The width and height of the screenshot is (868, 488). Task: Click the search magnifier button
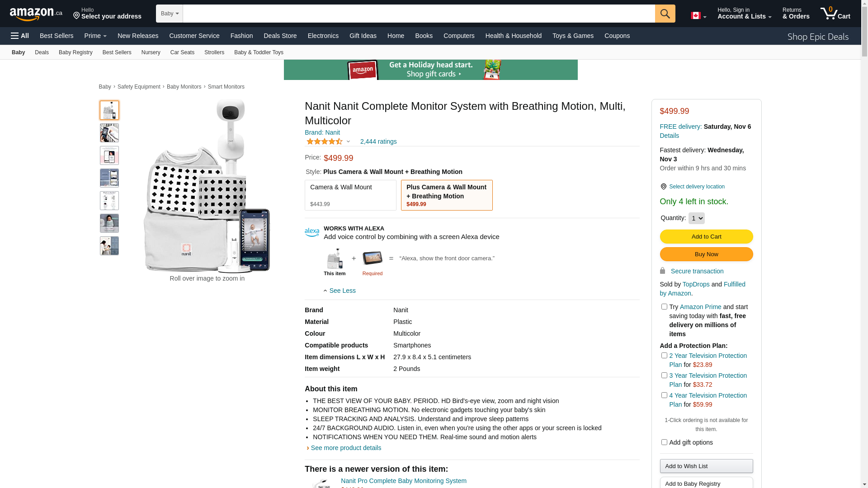(665, 14)
